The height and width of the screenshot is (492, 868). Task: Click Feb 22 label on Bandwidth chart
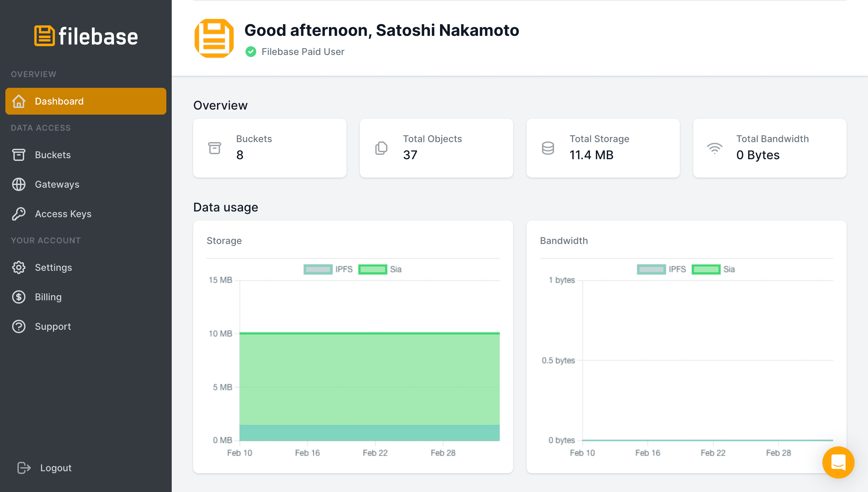[x=713, y=453]
